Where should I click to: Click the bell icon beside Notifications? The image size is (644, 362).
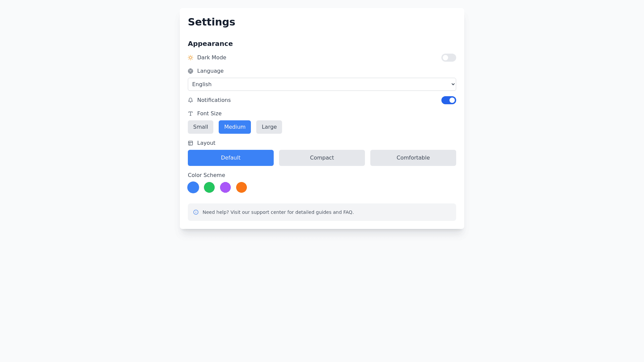(x=191, y=100)
